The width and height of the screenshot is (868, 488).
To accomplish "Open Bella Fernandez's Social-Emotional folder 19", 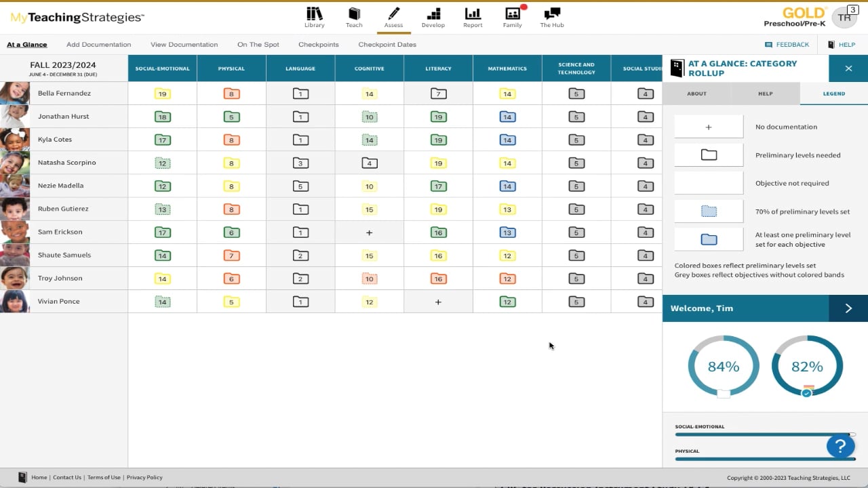I will [x=162, y=94].
